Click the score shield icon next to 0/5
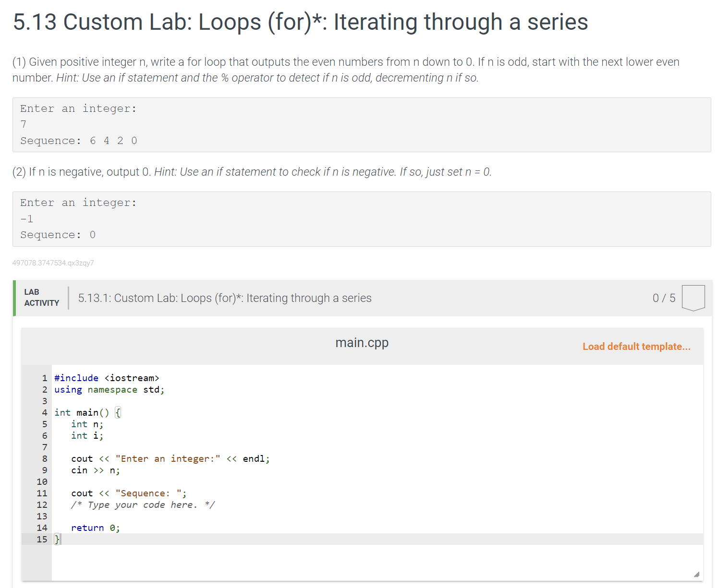This screenshot has width=718, height=588. 693,298
